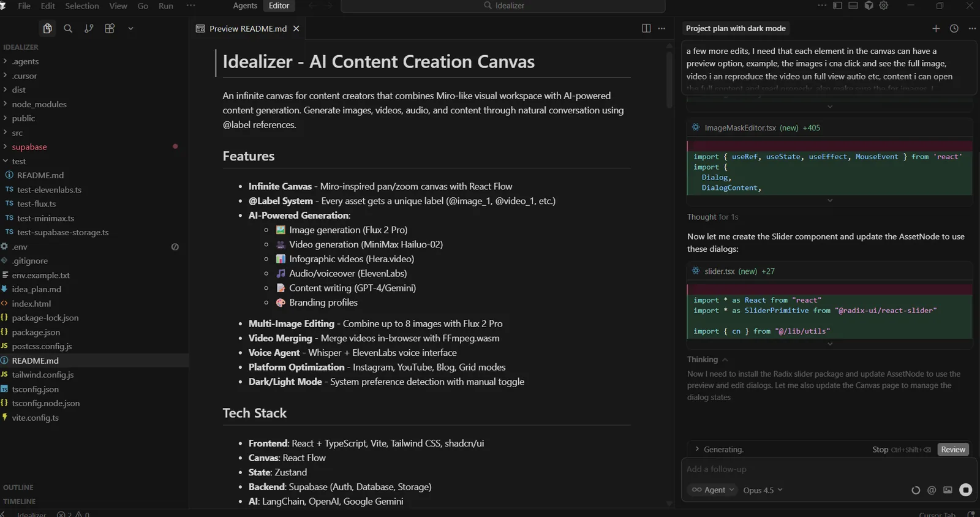Open ImageMaskEditor.tsx diff header
Screen dimensions: 980x517
pyautogui.click(x=829, y=127)
